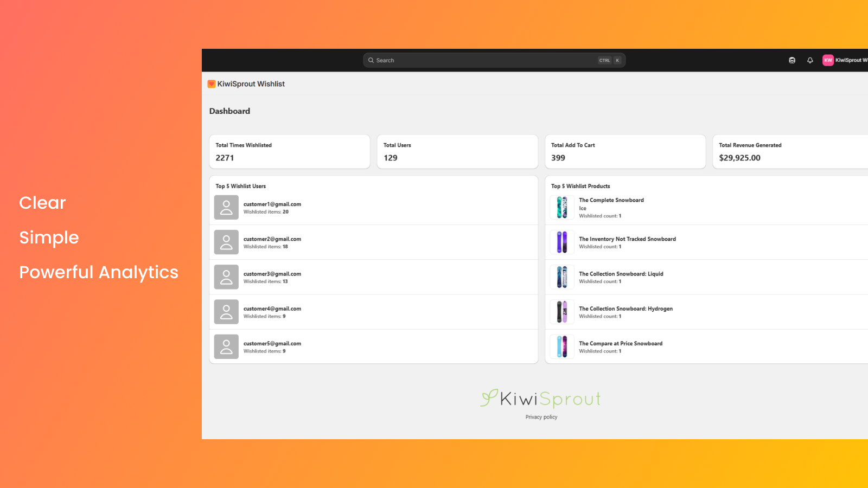Open the notifications bell icon
This screenshot has height=488, width=868.
(810, 60)
